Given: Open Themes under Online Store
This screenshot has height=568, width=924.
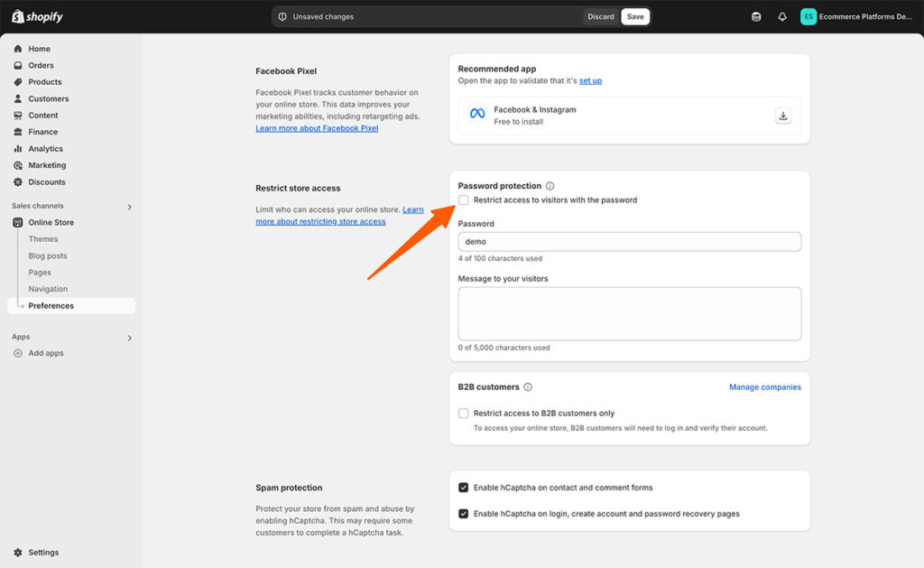Looking at the screenshot, I should [x=43, y=239].
